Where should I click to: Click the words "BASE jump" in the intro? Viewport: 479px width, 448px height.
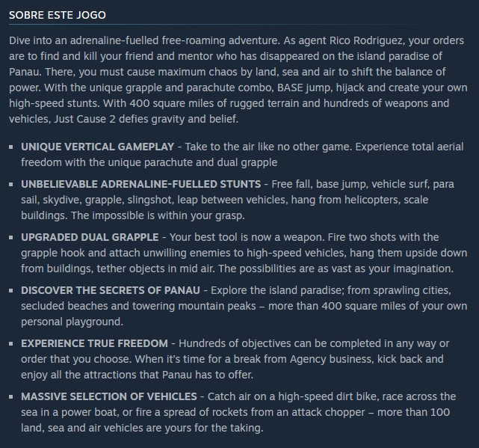coord(308,86)
